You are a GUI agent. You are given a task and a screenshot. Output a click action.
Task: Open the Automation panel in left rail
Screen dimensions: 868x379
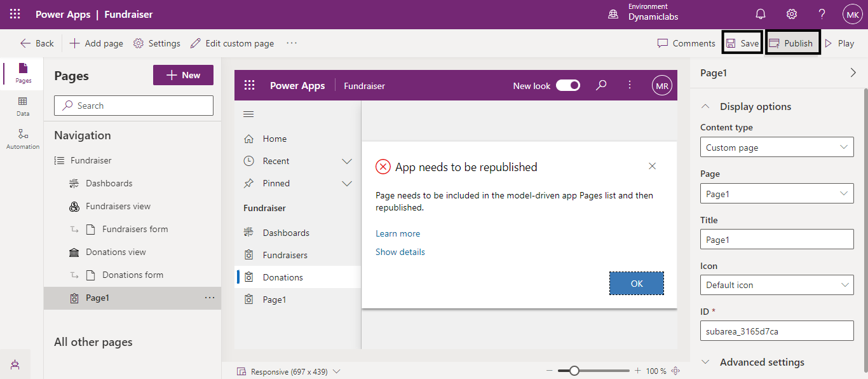point(22,139)
